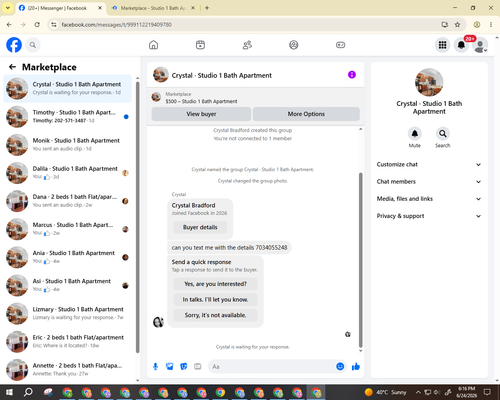Open the account profile picture menu

pos(480,45)
